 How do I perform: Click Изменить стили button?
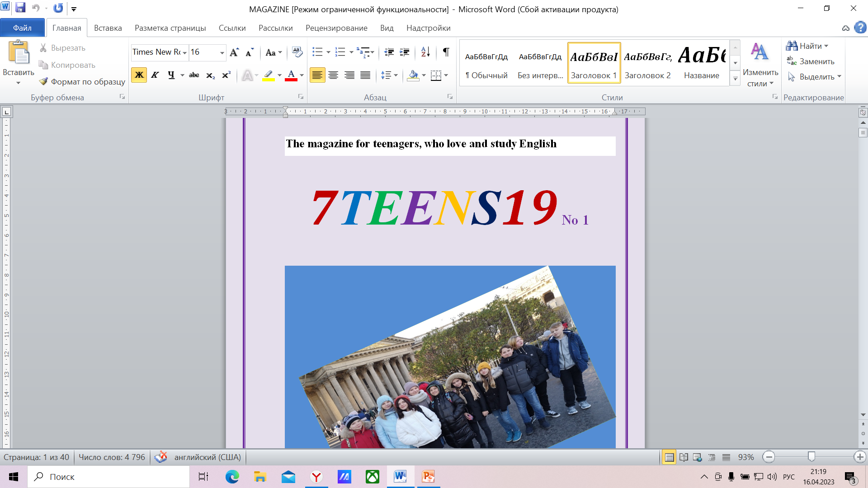coord(760,64)
